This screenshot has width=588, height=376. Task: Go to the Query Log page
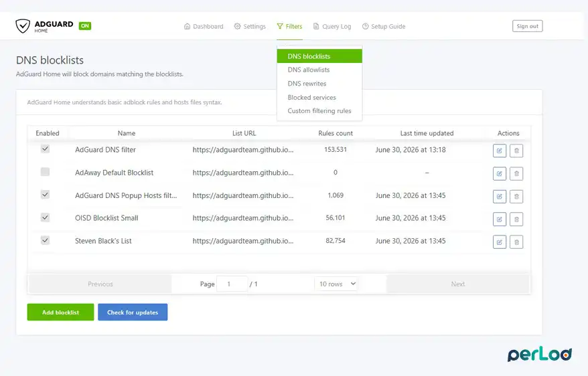coord(332,27)
